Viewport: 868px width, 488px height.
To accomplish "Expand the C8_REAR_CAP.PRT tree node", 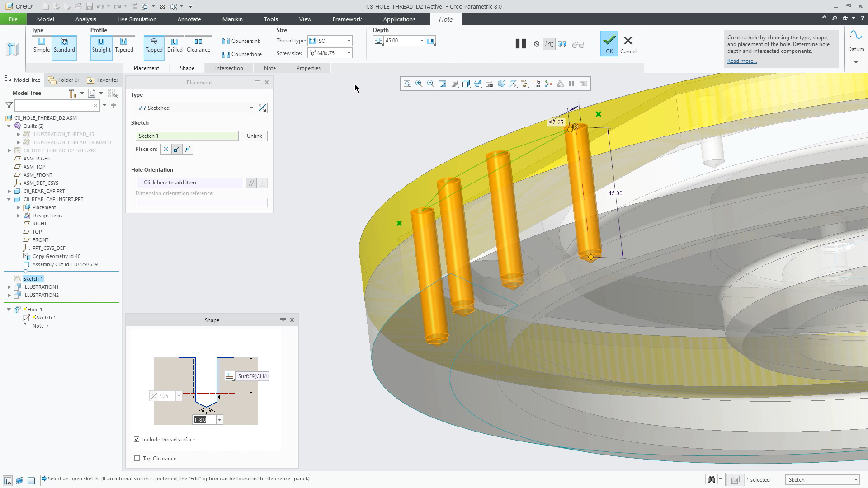I will pos(9,191).
